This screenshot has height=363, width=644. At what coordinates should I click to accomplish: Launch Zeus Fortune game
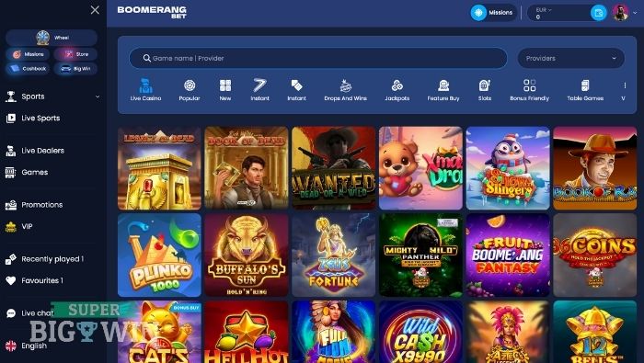(x=333, y=255)
